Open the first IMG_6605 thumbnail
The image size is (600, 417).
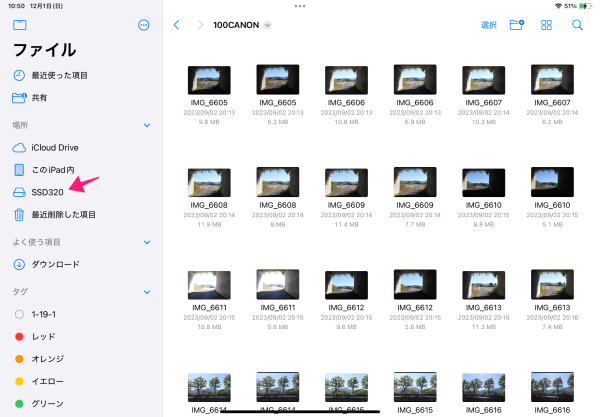[209, 80]
